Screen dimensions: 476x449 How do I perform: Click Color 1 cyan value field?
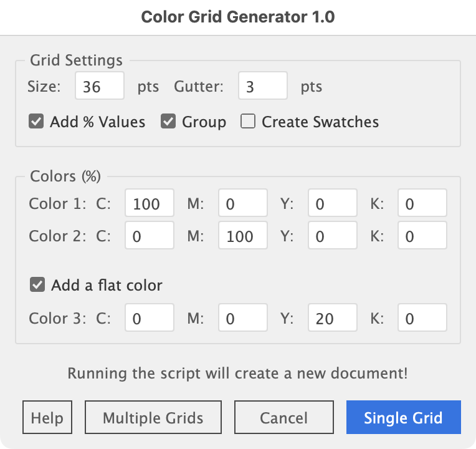click(150, 204)
